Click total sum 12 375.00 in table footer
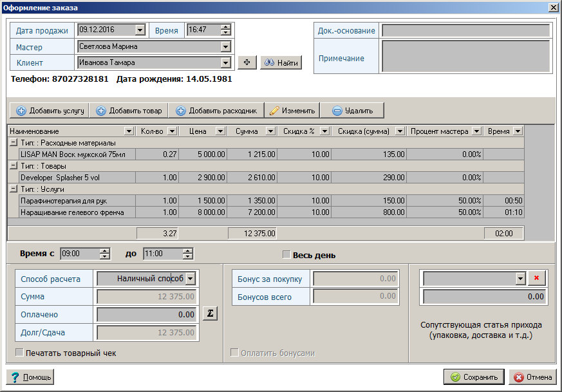Image resolution: width=562 pixels, height=392 pixels. point(252,234)
